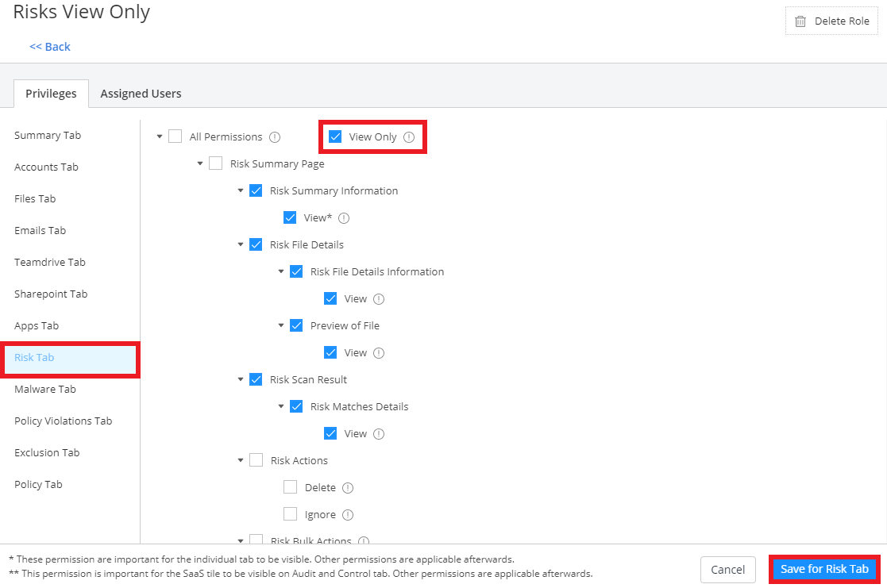Click info icon beside View Only
The height and width of the screenshot is (588, 887).
(409, 137)
